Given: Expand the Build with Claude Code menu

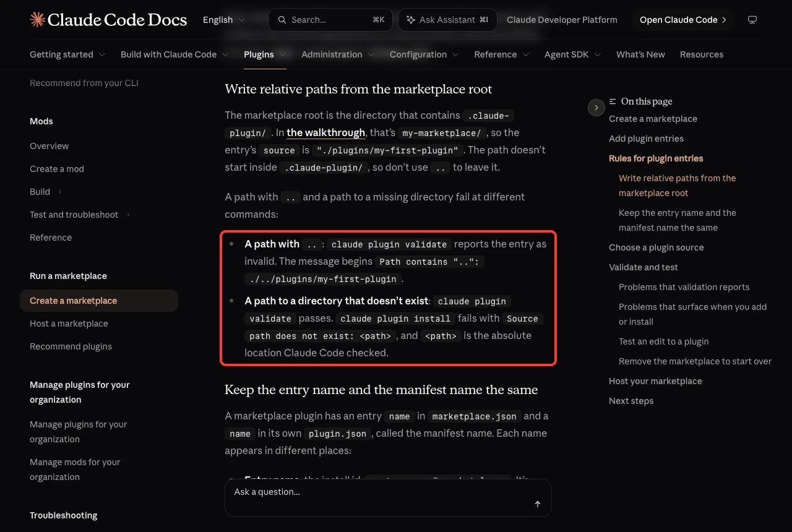Looking at the screenshot, I should (x=174, y=54).
